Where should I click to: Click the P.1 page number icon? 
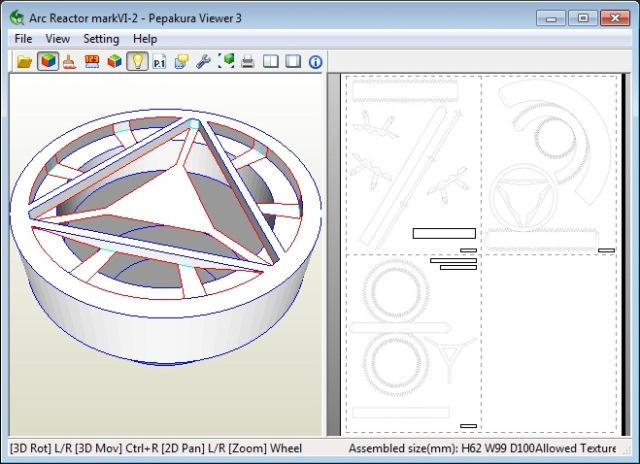point(159,62)
